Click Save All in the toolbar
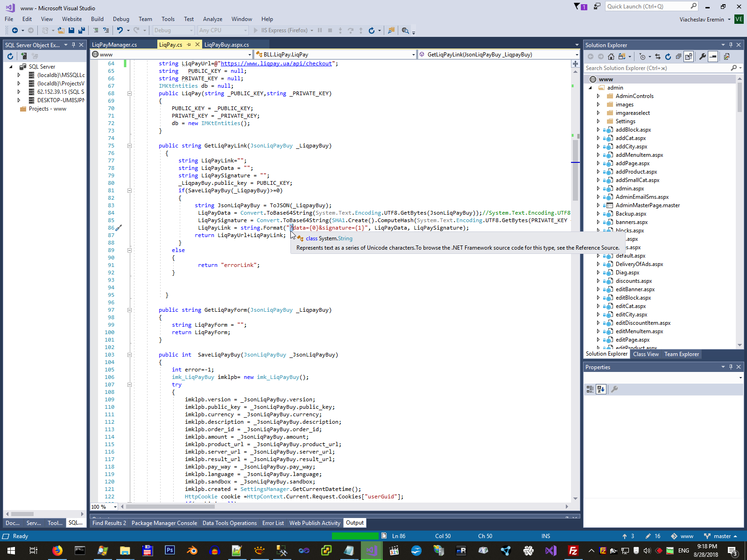 pos(81,30)
